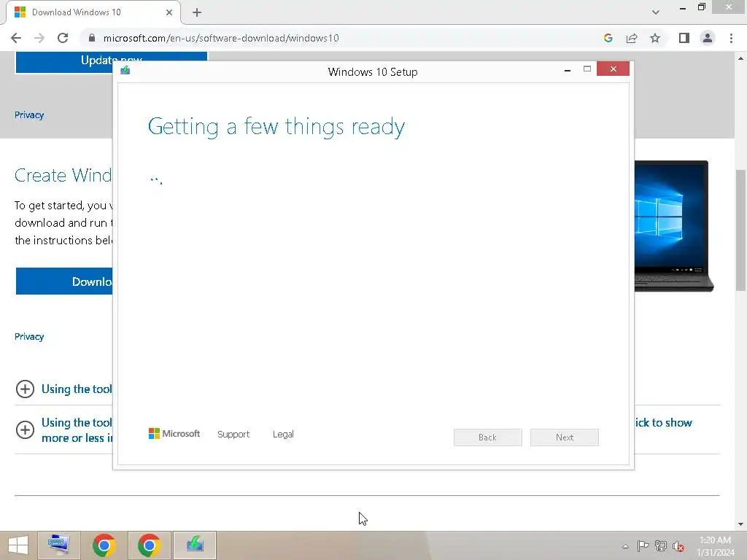747x560 pixels.
Task: Open upper Privacy link on webpage
Action: (29, 115)
